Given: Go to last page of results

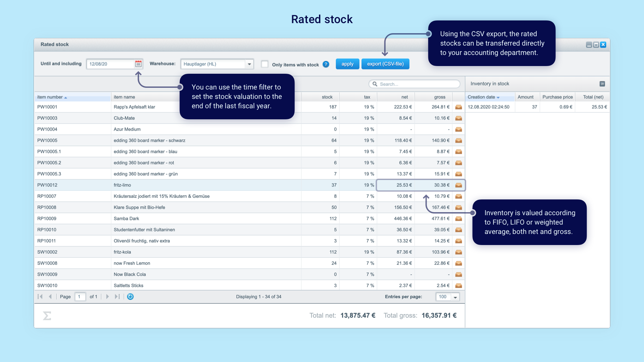Looking at the screenshot, I should click(117, 297).
